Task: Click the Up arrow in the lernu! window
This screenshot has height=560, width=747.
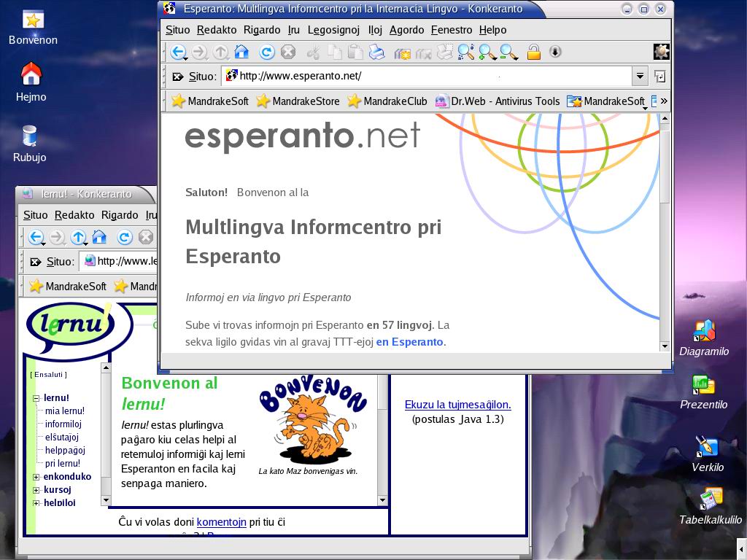Action: click(78, 237)
